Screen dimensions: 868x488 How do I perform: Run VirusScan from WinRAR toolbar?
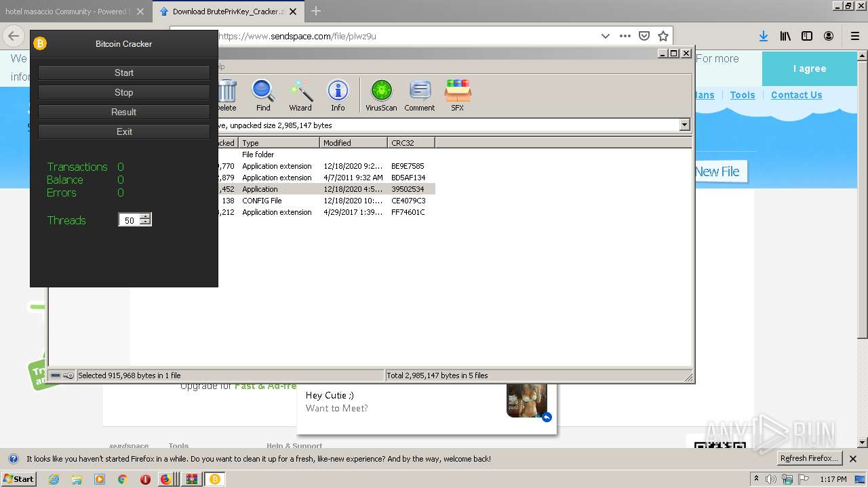coord(381,95)
